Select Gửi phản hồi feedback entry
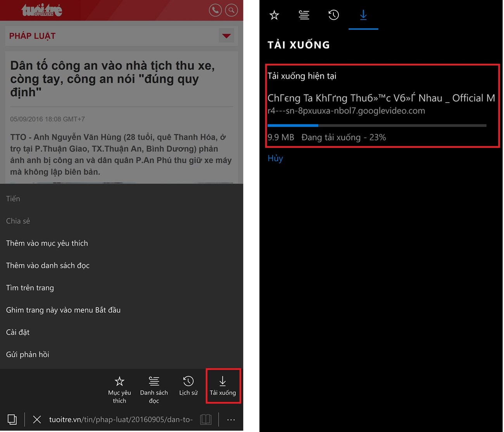 [x=28, y=355]
